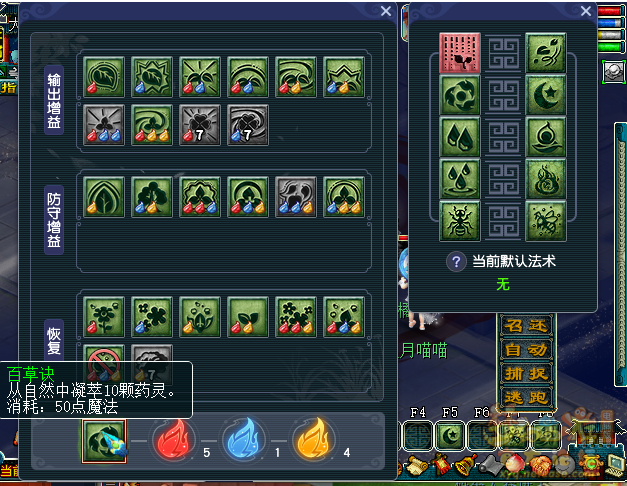Click the 逃跑 flee button
This screenshot has width=627, height=486.
coord(525,397)
